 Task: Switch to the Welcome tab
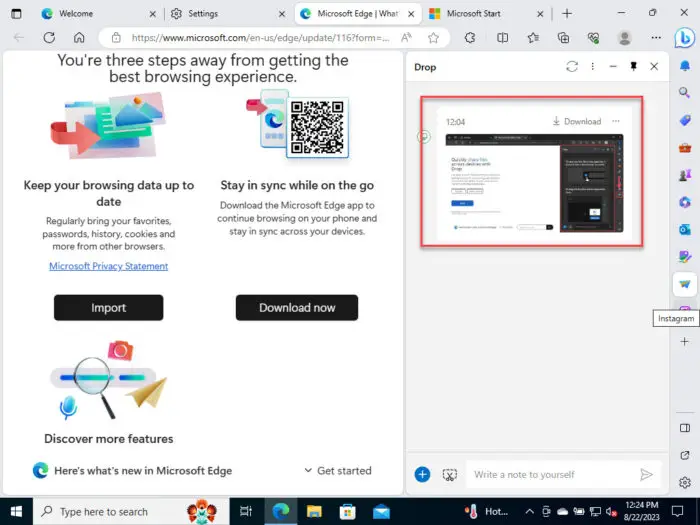pyautogui.click(x=97, y=14)
